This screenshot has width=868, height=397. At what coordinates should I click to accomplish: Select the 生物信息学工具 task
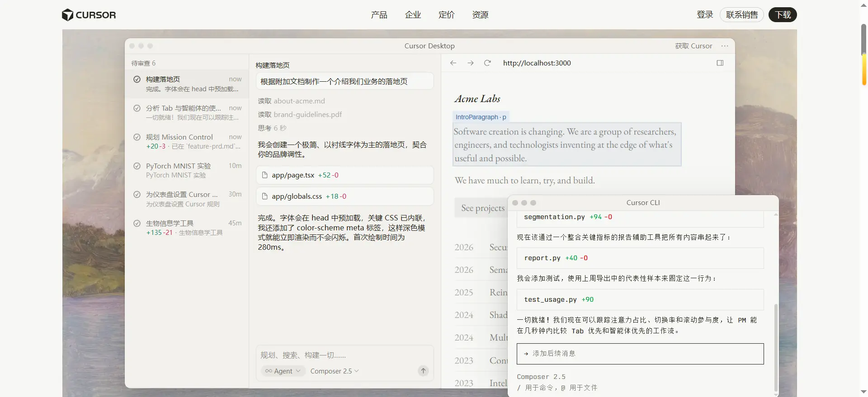187,228
